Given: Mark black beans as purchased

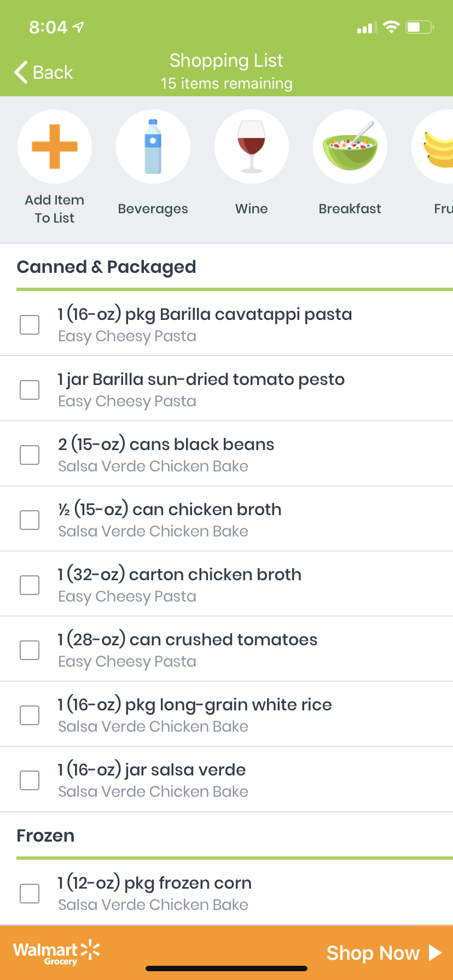Looking at the screenshot, I should [30, 455].
